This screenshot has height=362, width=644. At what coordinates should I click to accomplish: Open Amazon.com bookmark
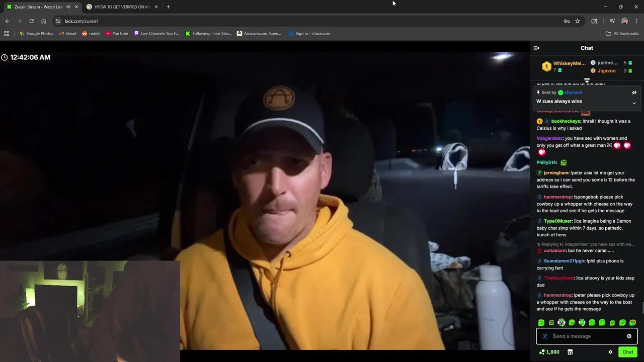coord(259,34)
